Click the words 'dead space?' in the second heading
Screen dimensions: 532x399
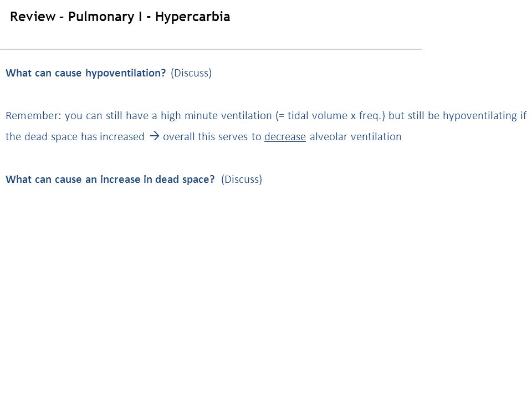(x=185, y=179)
